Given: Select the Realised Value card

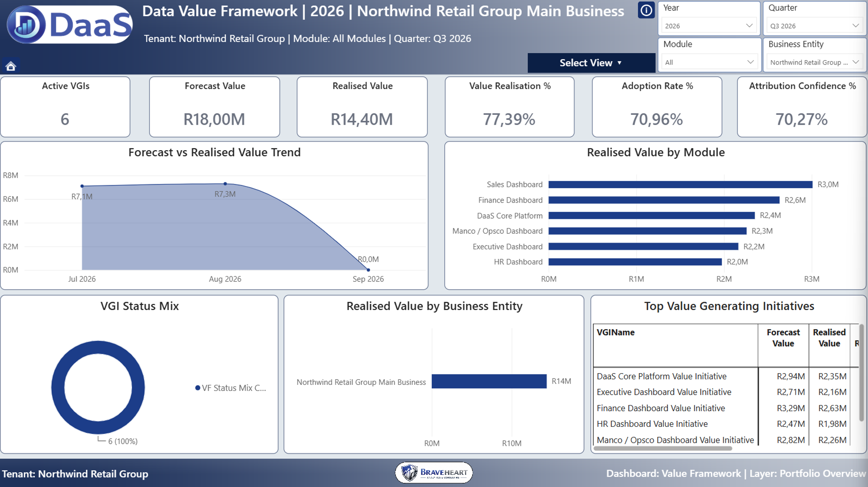Looking at the screenshot, I should [362, 107].
